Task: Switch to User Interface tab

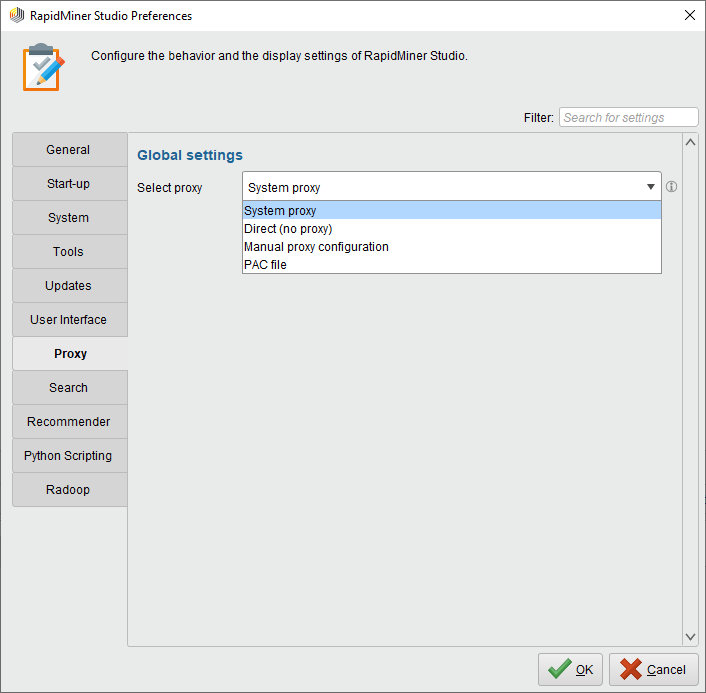Action: pos(69,320)
